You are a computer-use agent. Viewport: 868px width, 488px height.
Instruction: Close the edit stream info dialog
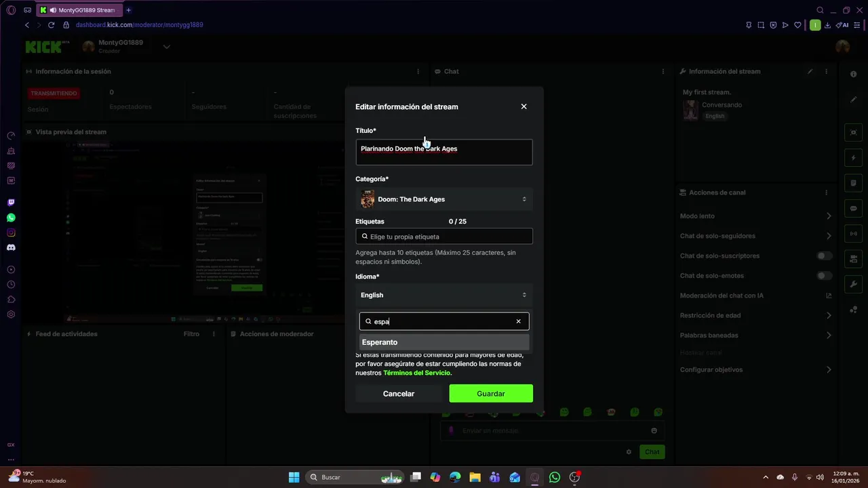pos(524,106)
